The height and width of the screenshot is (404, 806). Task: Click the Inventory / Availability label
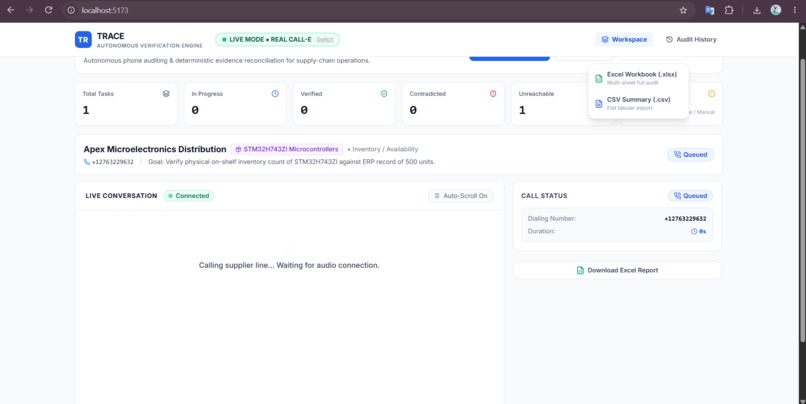pyautogui.click(x=385, y=149)
